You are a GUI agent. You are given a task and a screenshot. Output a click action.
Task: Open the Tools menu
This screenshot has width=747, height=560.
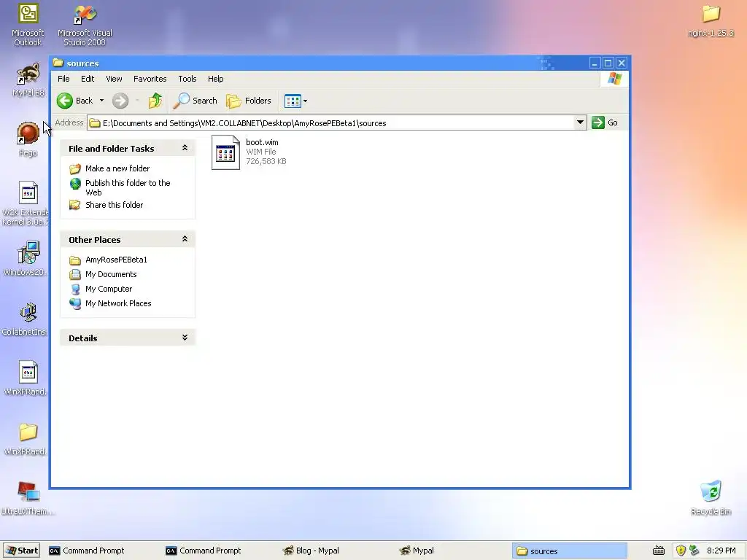coord(187,79)
